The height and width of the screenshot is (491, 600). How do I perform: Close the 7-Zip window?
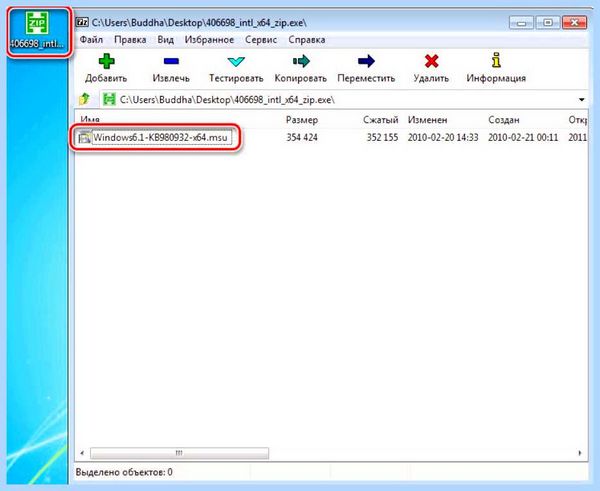574,23
